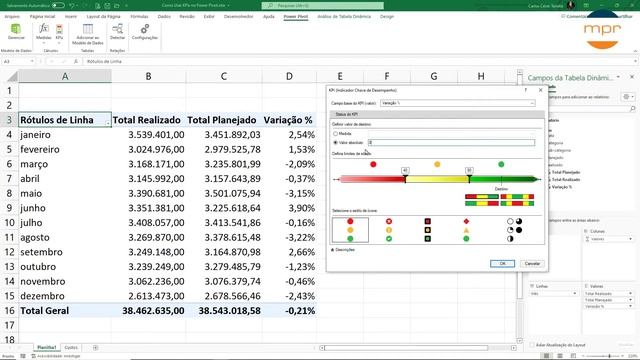This screenshot has width=640, height=360.
Task: Choose the cross-exclamation-check symbols icon style
Action: click(x=389, y=230)
